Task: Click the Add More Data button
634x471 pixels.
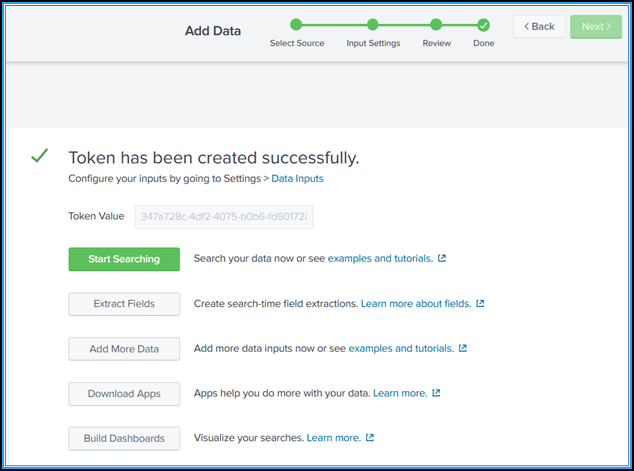Action: (124, 349)
